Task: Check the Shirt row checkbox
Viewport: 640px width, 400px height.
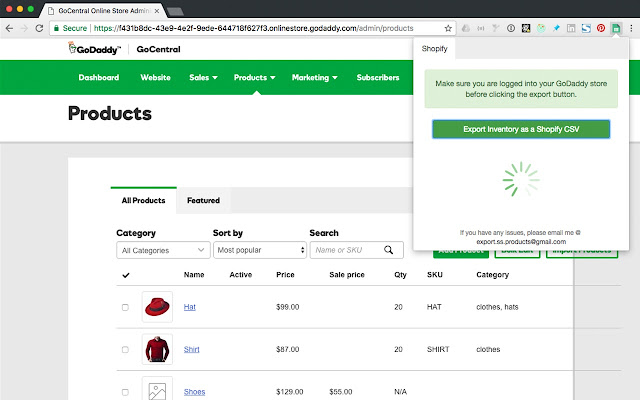Action: (125, 349)
